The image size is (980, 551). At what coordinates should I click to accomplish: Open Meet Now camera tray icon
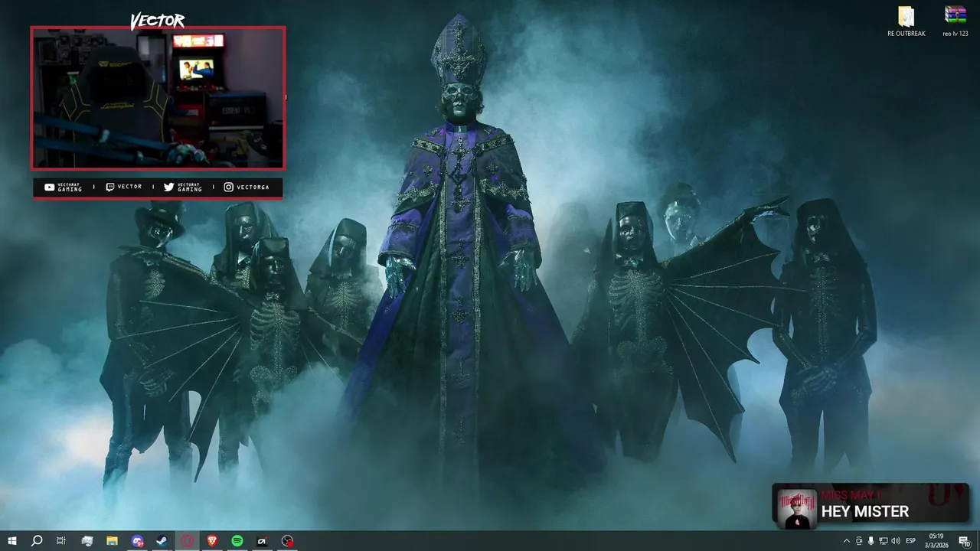coord(859,541)
